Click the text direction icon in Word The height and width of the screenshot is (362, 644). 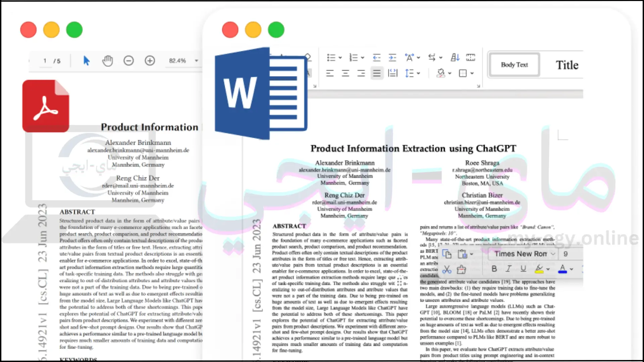click(432, 58)
